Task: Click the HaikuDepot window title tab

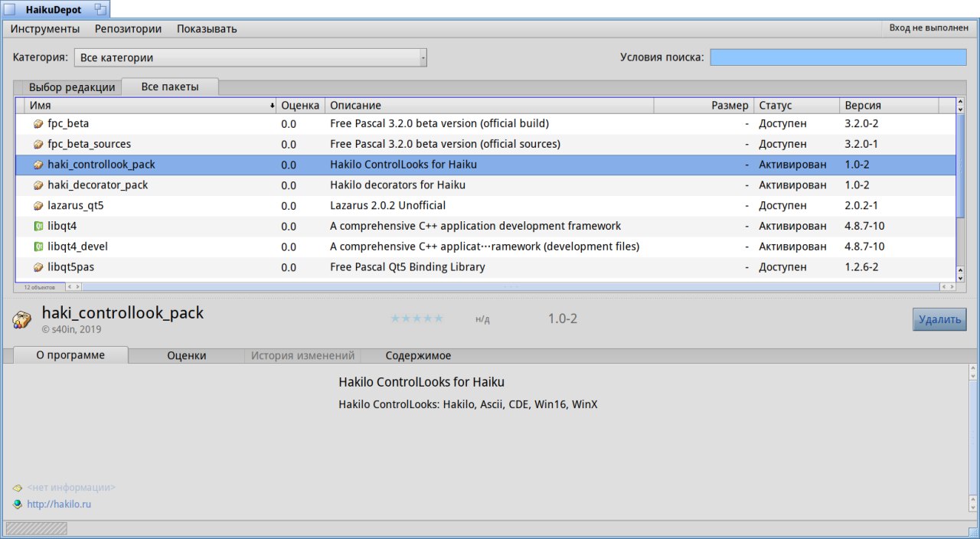Action: coord(54,9)
